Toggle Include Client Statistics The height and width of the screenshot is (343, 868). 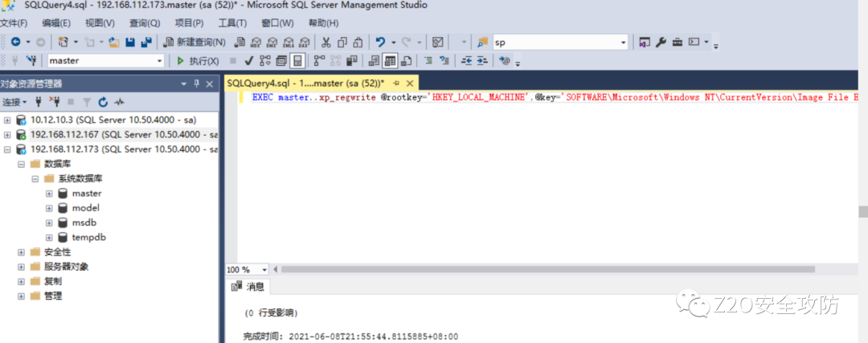pos(351,60)
